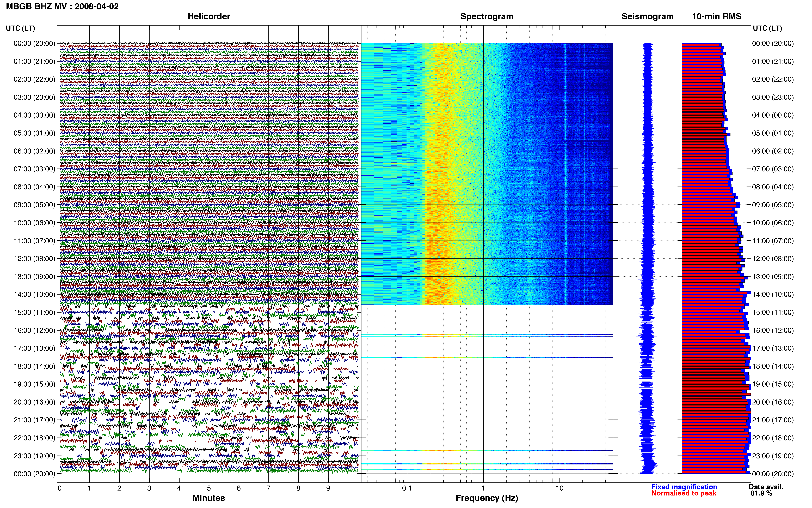This screenshot has height=508, width=812.
Task: Click the 'Normalised to peak' legend text
Action: 684,493
